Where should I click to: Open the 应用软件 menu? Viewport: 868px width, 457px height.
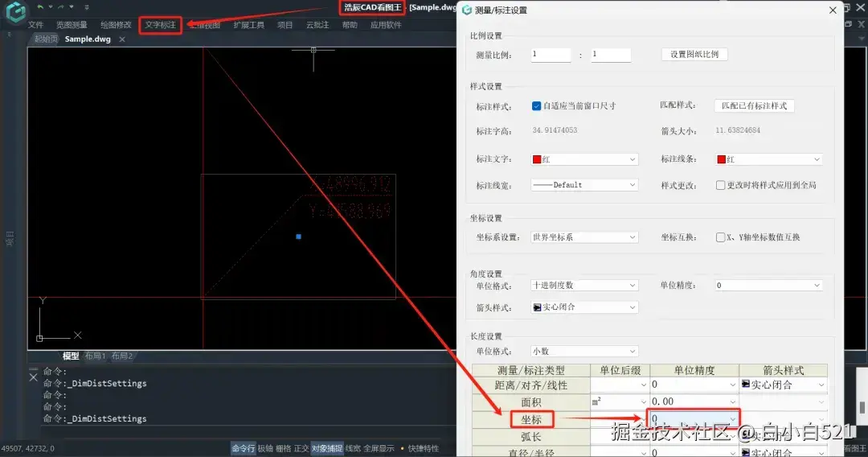click(x=386, y=25)
